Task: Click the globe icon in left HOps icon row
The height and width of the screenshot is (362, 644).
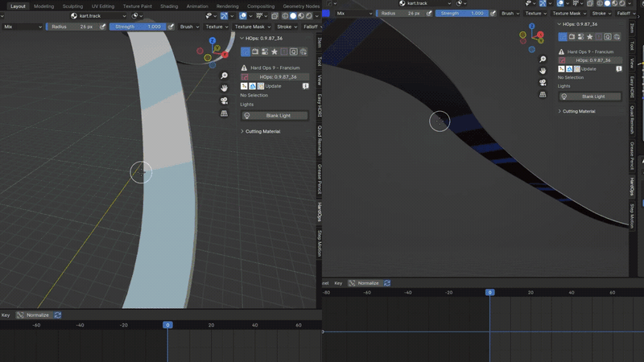Action: pyautogui.click(x=303, y=51)
